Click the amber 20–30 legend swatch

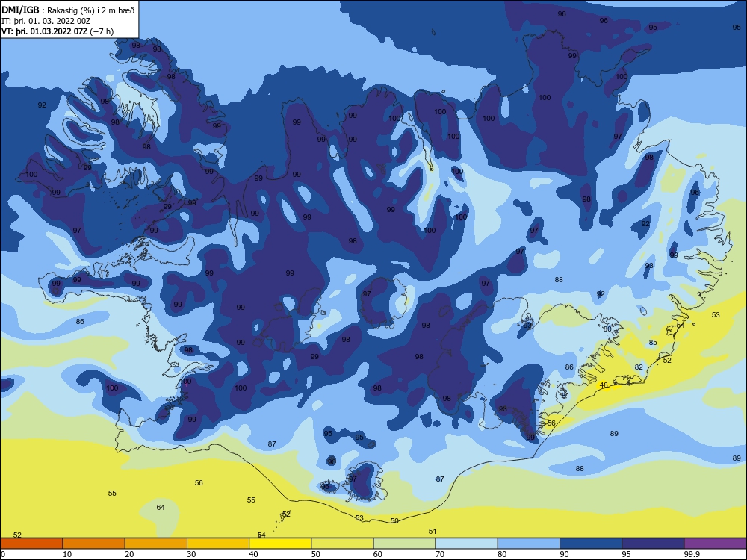[x=156, y=544]
